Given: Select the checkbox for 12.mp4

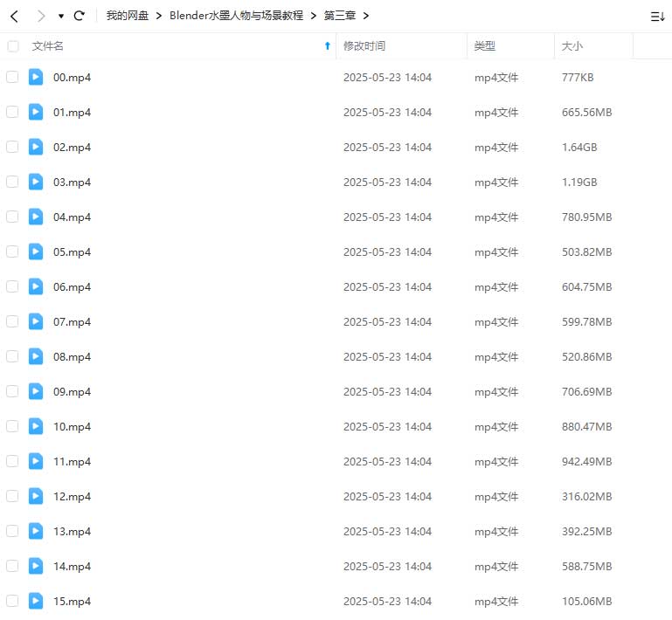Looking at the screenshot, I should (12, 496).
